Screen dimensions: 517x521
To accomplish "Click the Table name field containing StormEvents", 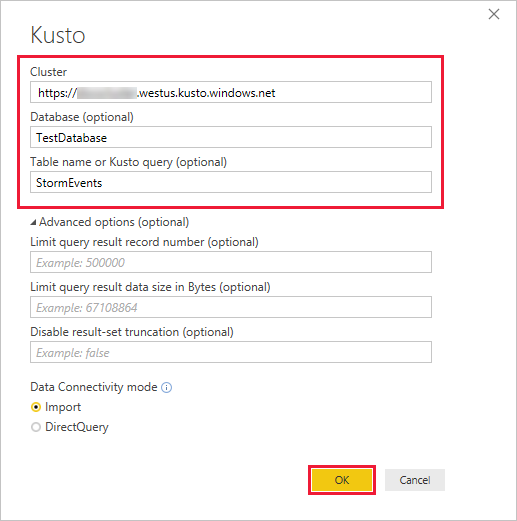I will (x=231, y=182).
